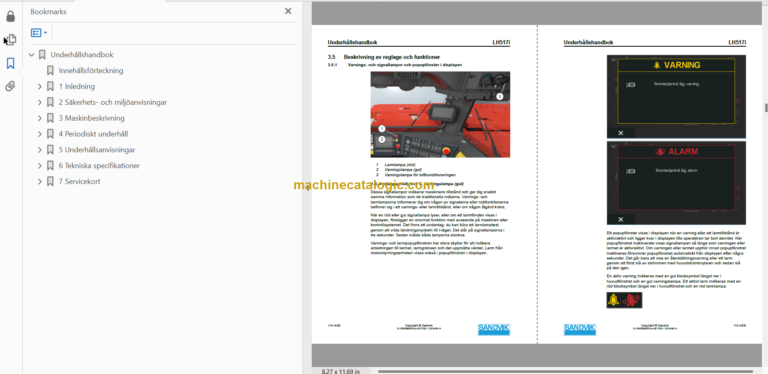Click the cab interior image on left page
Image resolution: width=768 pixels, height=374 pixels.
tap(440, 115)
